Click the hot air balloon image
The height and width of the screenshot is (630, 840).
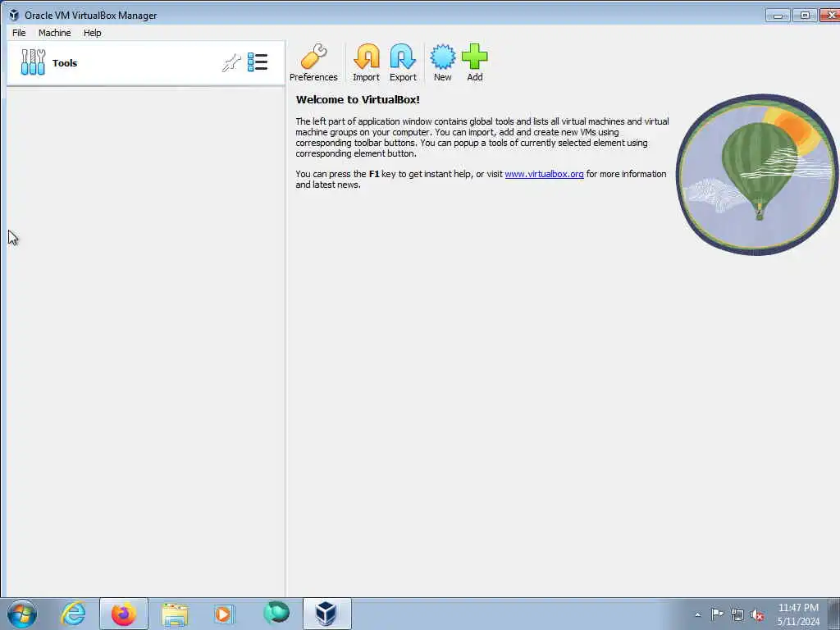(x=757, y=174)
